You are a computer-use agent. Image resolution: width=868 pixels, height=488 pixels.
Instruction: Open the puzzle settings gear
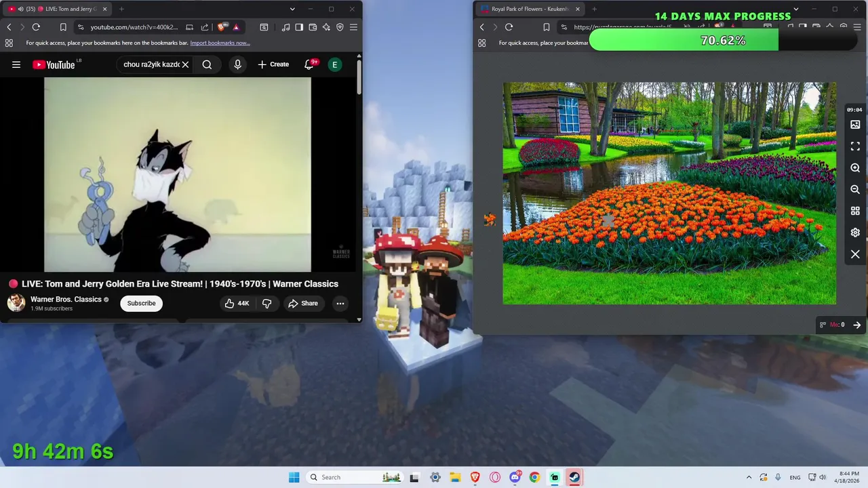coord(855,232)
